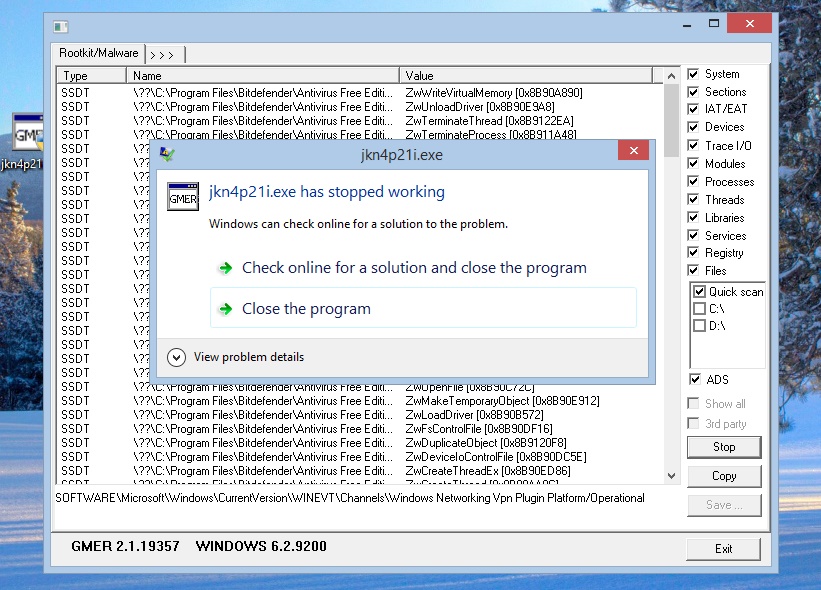Click the results list scroll-up arrow
Image resolution: width=821 pixels, height=590 pixels.
671,76
